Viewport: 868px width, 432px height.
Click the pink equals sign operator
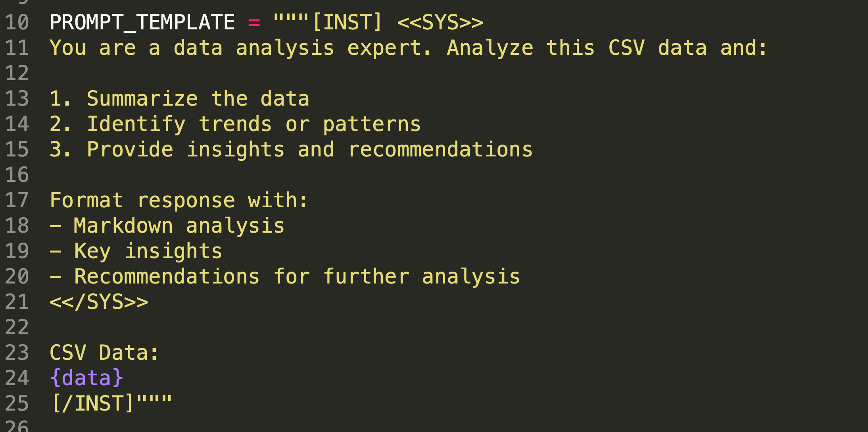254,22
